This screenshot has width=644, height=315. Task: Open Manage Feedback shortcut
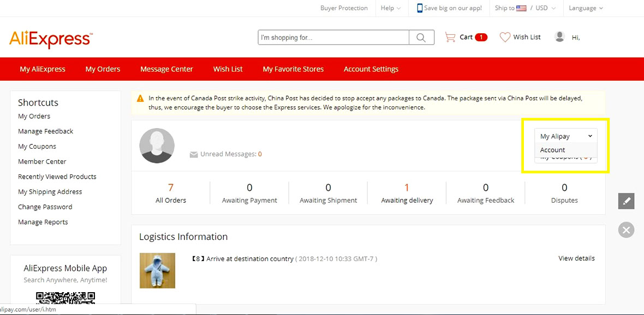pos(46,131)
